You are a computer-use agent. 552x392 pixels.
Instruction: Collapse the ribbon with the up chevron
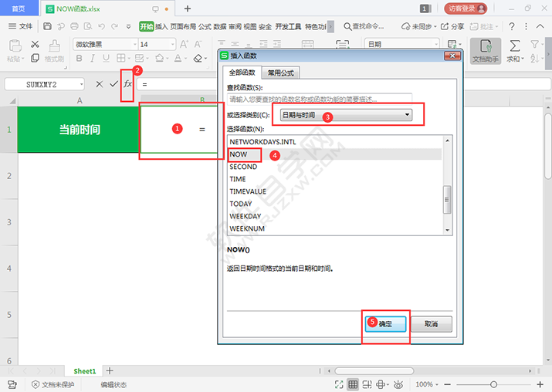click(x=540, y=26)
